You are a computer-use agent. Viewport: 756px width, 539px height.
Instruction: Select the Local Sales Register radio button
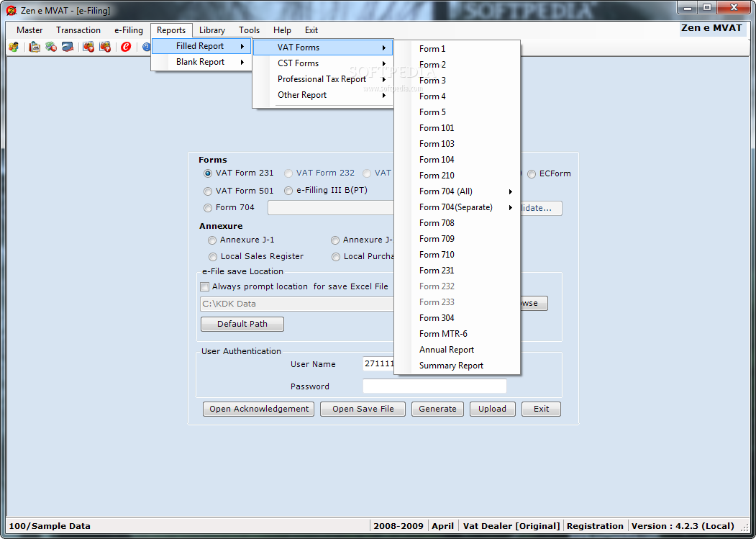pos(212,257)
